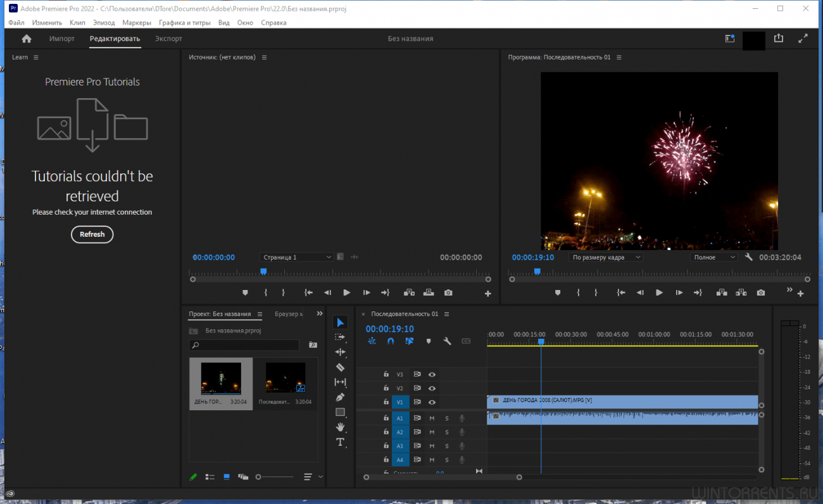823x504 pixels.
Task: Toggle closed captions display CC
Action: pos(466,341)
